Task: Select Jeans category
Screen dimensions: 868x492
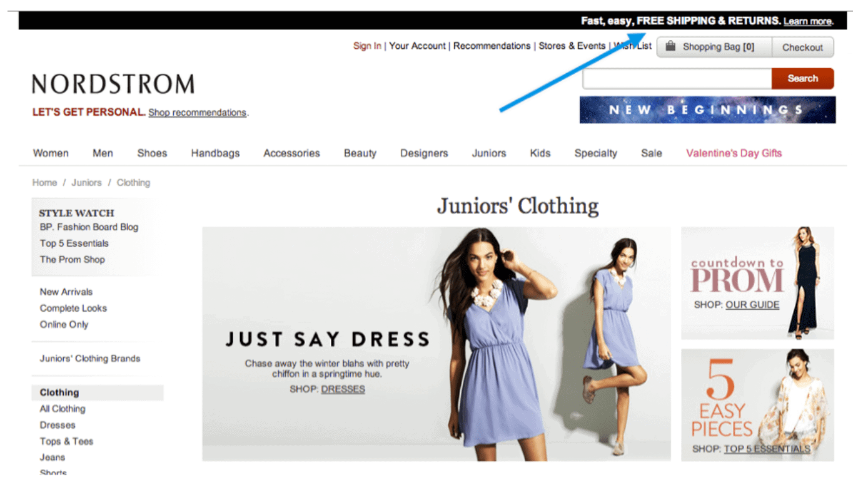Action: point(53,458)
